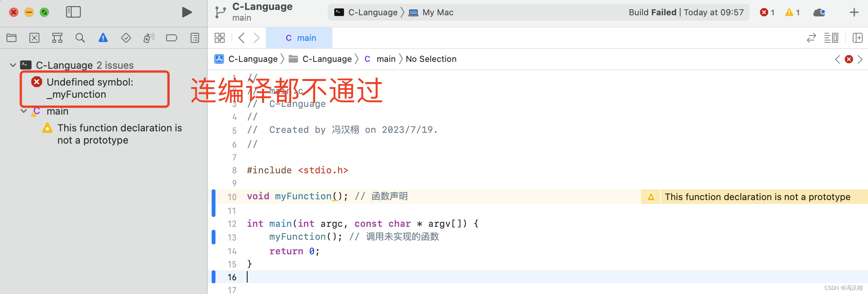This screenshot has height=294, width=868.
Task: Choose the My Mac destination
Action: (x=431, y=12)
